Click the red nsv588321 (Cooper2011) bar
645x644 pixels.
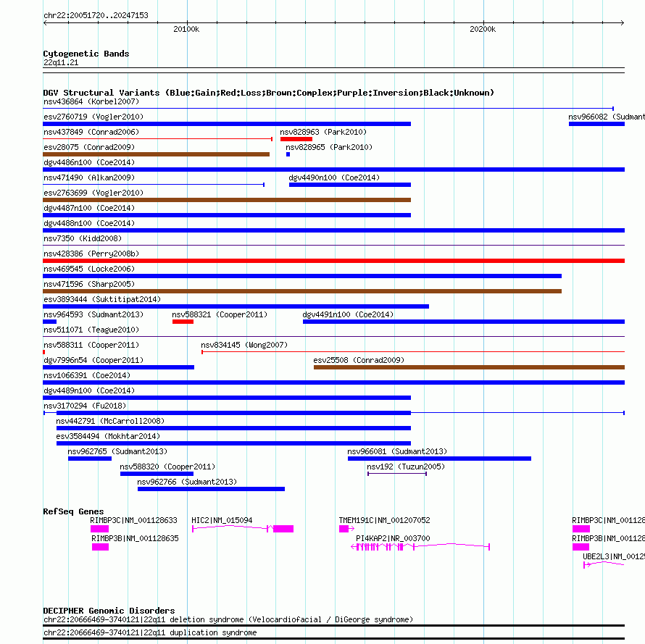coord(183,322)
